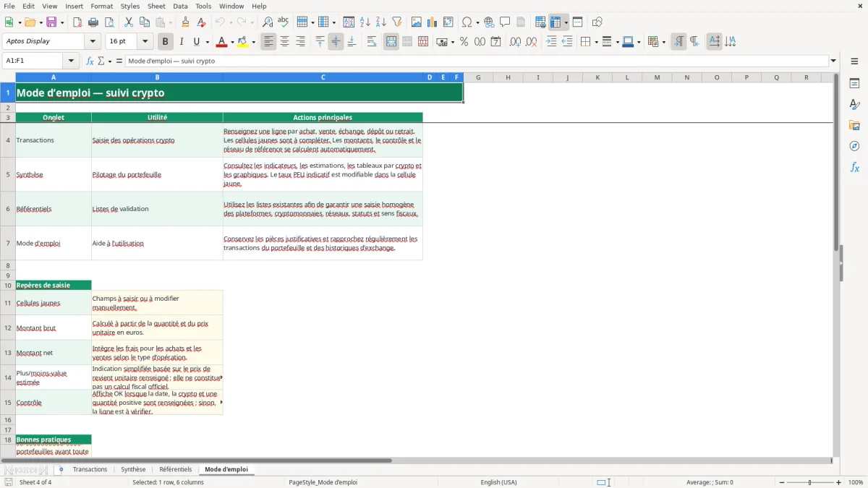The image size is (868, 488).
Task: Add a decimal place to the number format
Action: (x=515, y=42)
